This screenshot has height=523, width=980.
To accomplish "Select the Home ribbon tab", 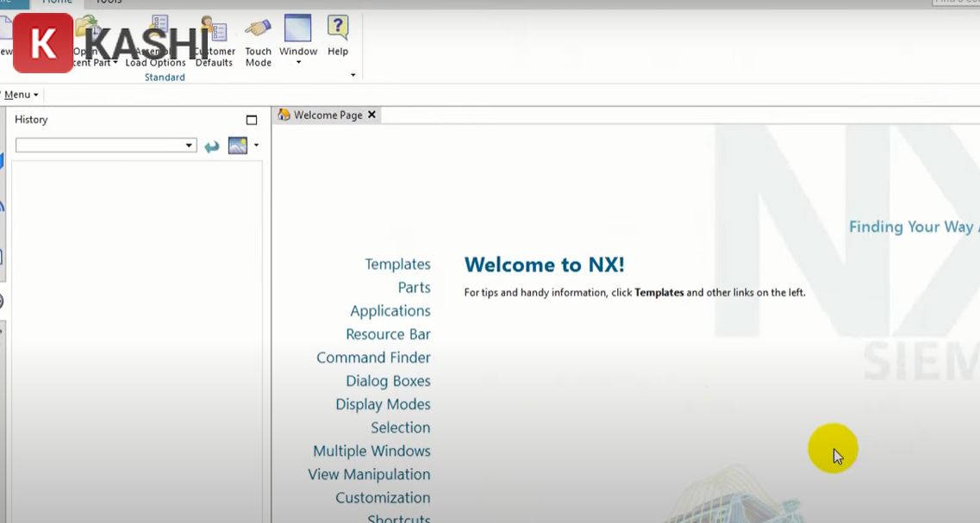I will [x=56, y=3].
